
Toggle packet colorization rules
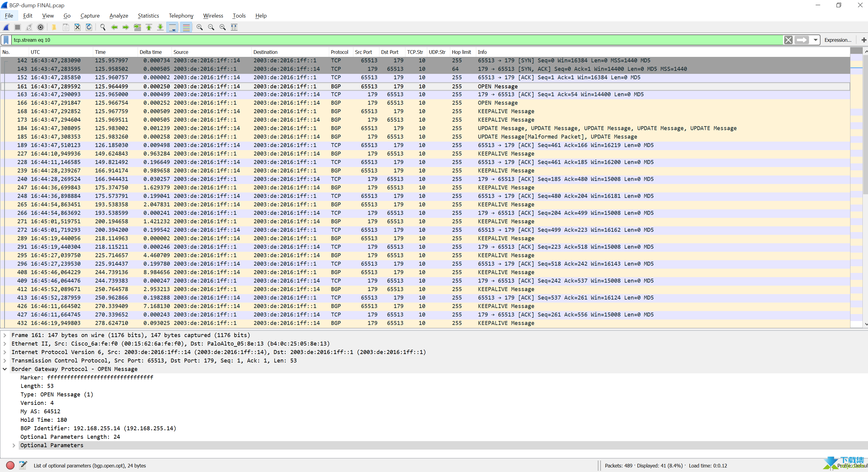point(186,27)
